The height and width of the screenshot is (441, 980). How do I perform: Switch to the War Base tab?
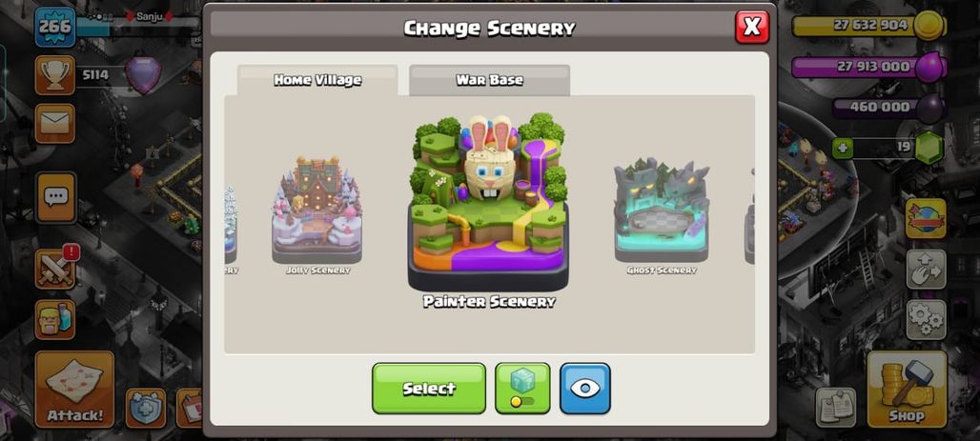click(x=489, y=80)
